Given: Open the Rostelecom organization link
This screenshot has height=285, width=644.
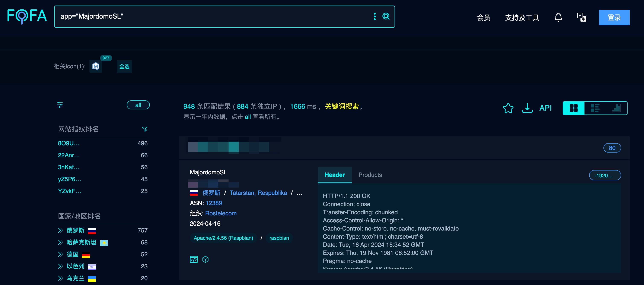Looking at the screenshot, I should 221,213.
